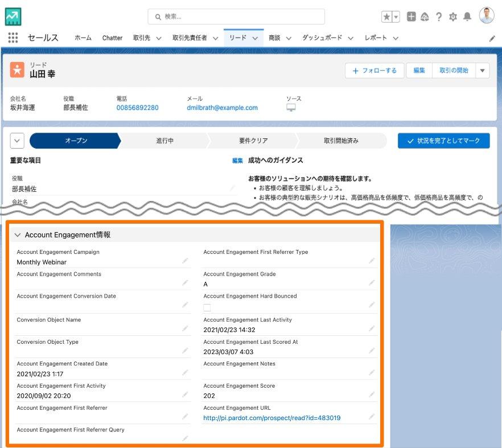Viewport: 502px width, 448px height.
Task: Open the 取引先責任者 tab
Action: (x=190, y=38)
